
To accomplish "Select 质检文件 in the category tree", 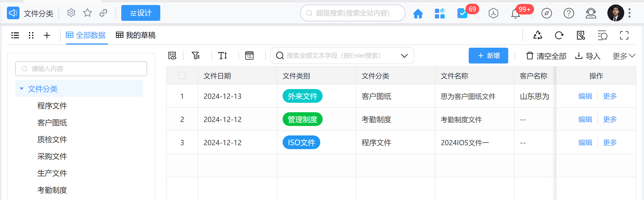I will pyautogui.click(x=52, y=139).
